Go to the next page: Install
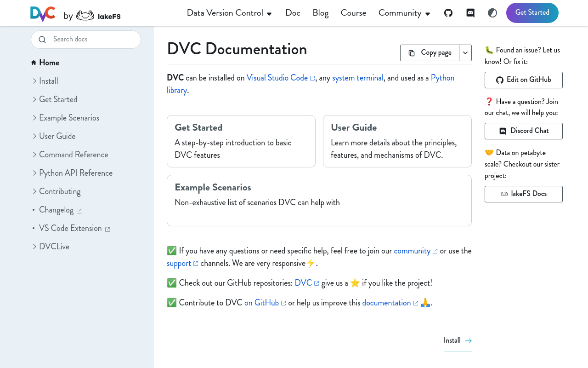This screenshot has width=588, height=368. tap(458, 341)
